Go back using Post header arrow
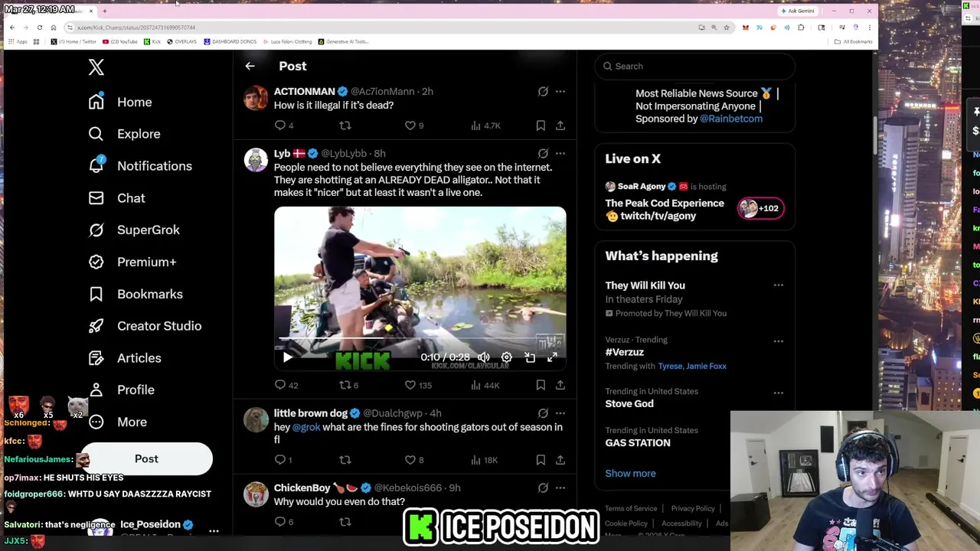Screen dimensions: 980x551 (x=250, y=67)
